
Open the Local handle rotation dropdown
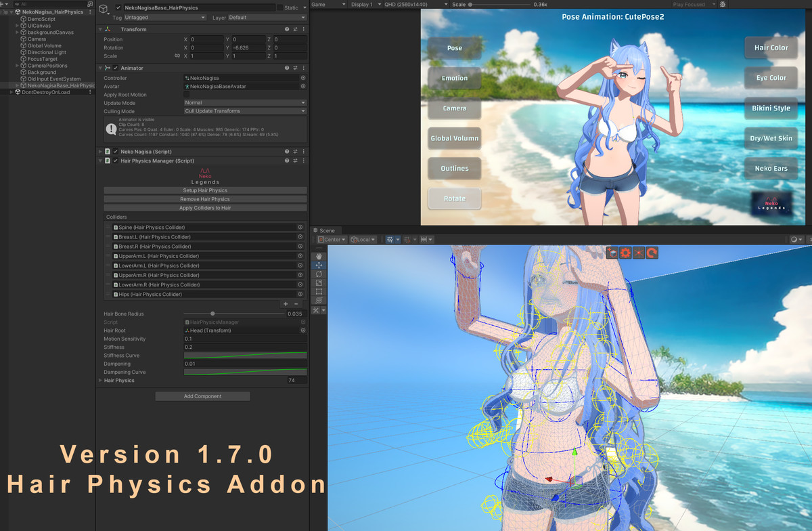pyautogui.click(x=364, y=240)
